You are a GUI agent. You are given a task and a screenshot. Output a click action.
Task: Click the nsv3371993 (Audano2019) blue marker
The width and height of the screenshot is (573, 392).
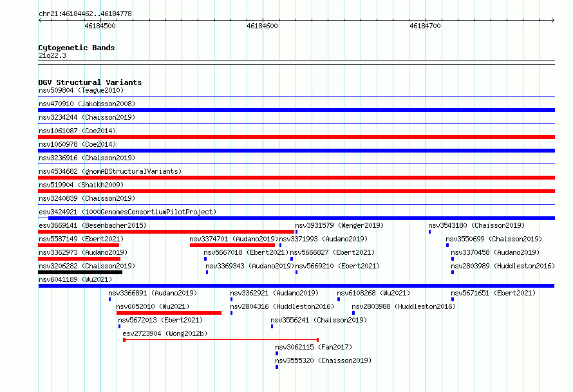coord(280,245)
